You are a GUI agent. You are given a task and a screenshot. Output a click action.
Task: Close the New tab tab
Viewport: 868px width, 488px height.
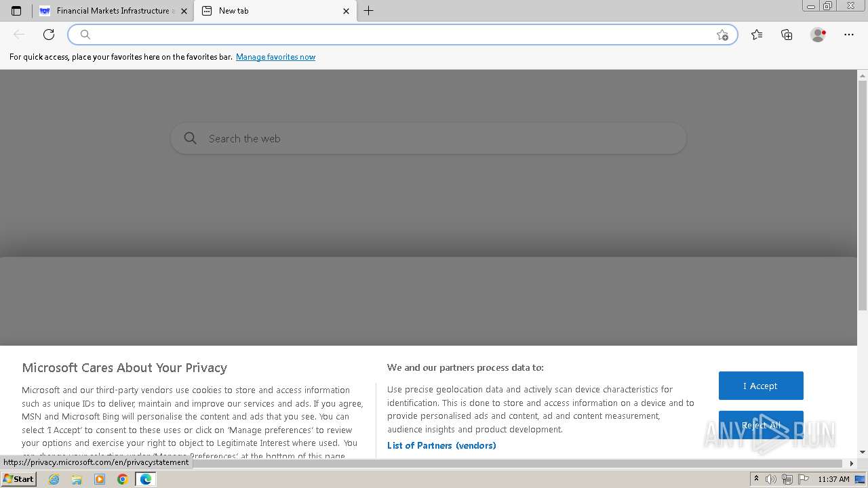pyautogui.click(x=346, y=11)
